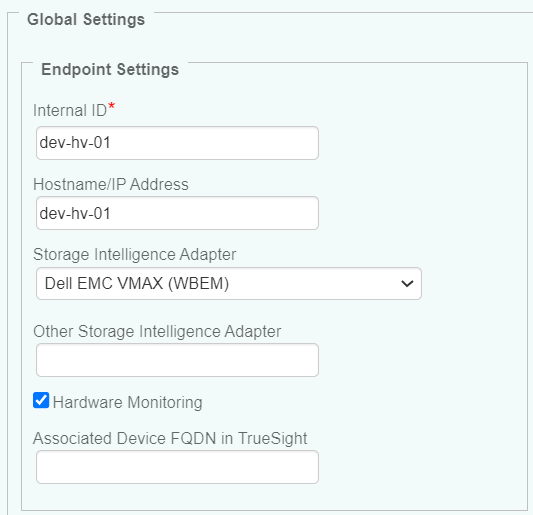This screenshot has width=533, height=515.
Task: Click the Internal ID input field
Action: coord(177,143)
